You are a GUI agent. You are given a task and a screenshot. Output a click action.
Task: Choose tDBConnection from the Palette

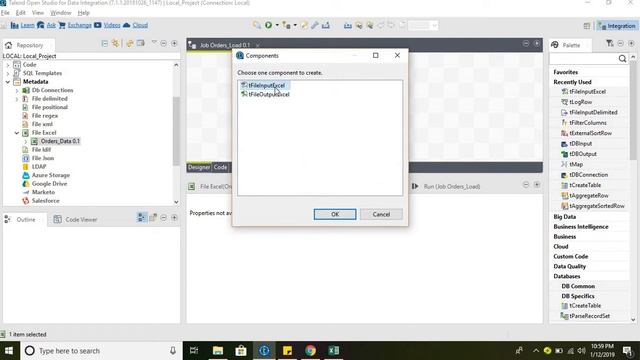(x=589, y=175)
